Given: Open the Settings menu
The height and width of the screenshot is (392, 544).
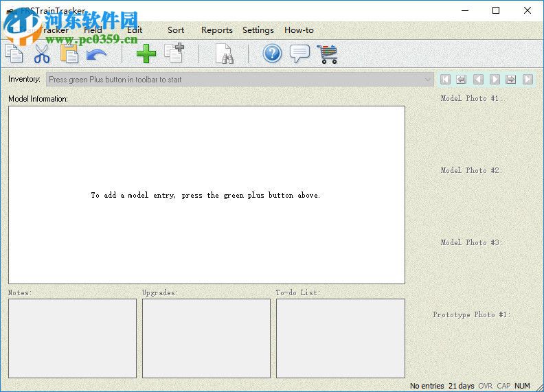Looking at the screenshot, I should [x=258, y=30].
